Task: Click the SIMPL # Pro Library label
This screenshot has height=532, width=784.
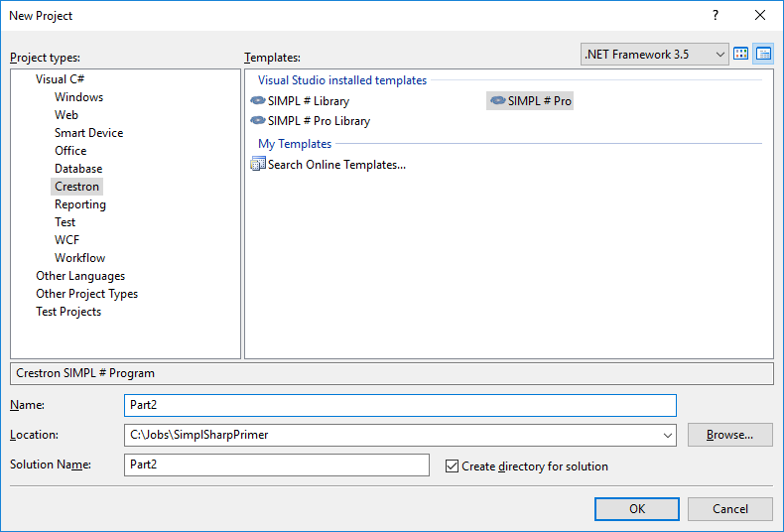Action: tap(319, 121)
